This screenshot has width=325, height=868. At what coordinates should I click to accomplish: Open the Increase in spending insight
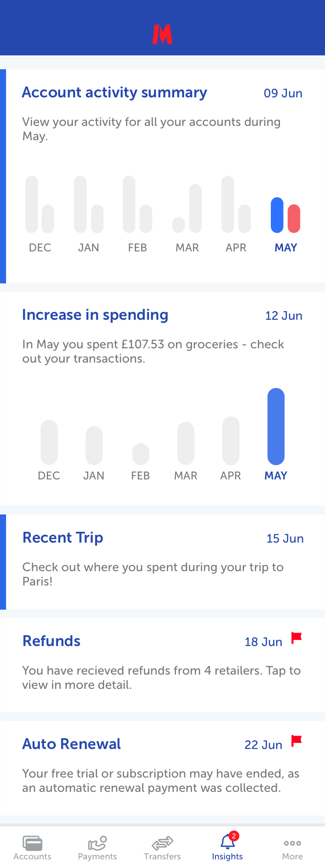[95, 315]
